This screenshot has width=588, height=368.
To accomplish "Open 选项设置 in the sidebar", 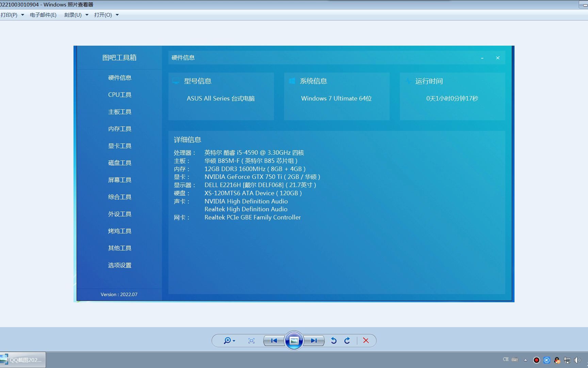I will 119,265.
